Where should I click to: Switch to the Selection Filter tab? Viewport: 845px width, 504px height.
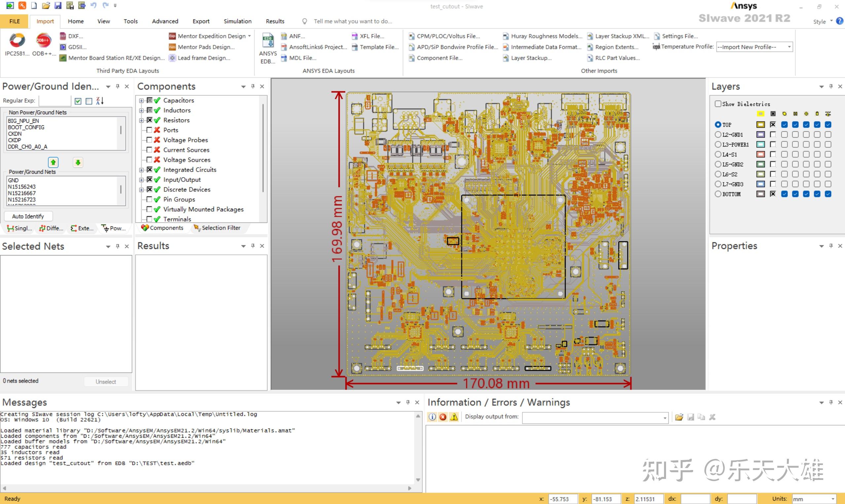pyautogui.click(x=217, y=228)
